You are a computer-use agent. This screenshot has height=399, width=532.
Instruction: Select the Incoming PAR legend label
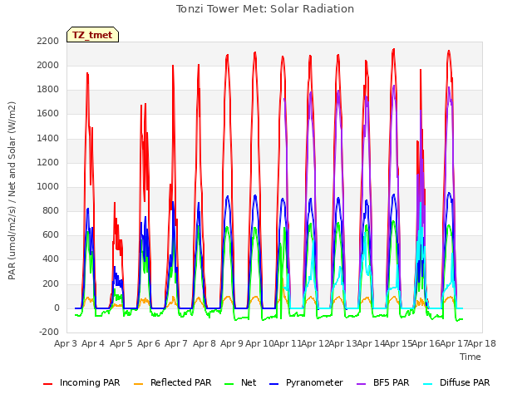point(90,382)
